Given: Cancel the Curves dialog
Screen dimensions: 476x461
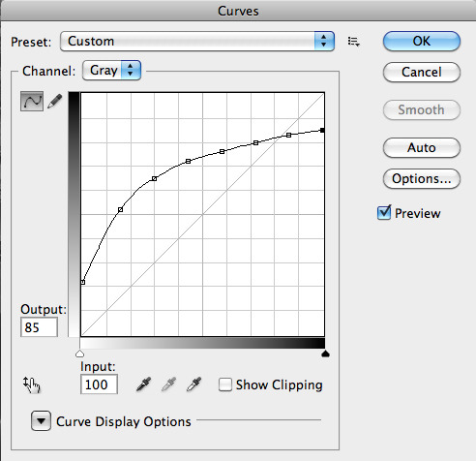Looking at the screenshot, I should [422, 72].
